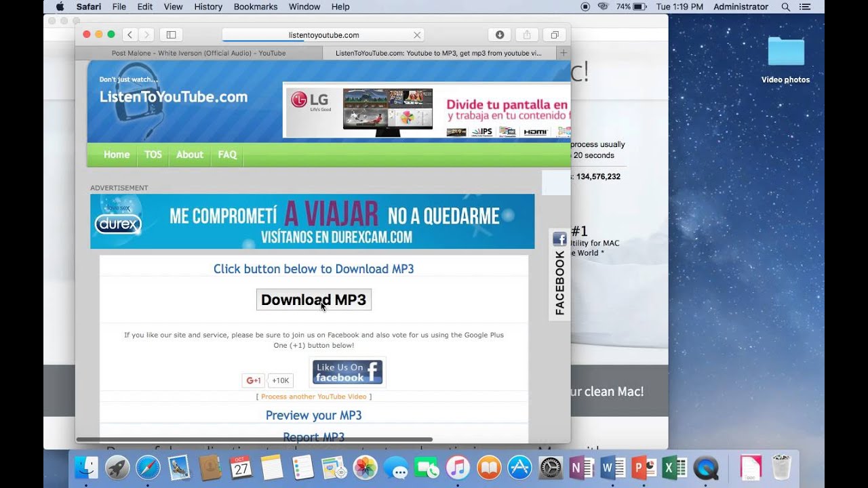The width and height of the screenshot is (868, 488).
Task: Select the ListenToYouTube.com tab
Action: tap(439, 53)
